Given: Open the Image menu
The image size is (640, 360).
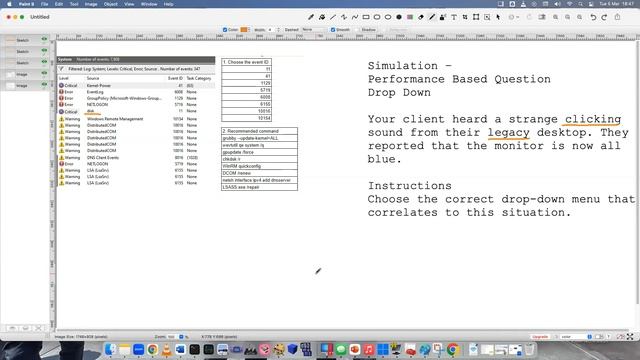Looking at the screenshot, I should tap(91, 4).
